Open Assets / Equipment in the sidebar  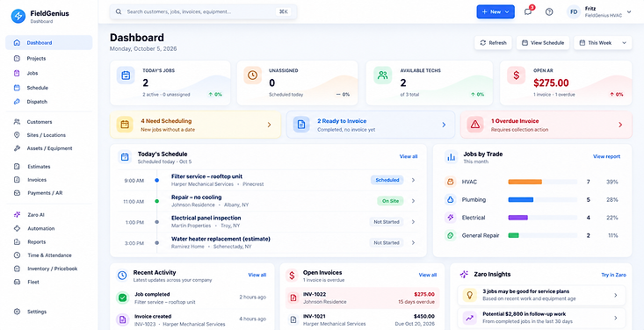tap(49, 148)
